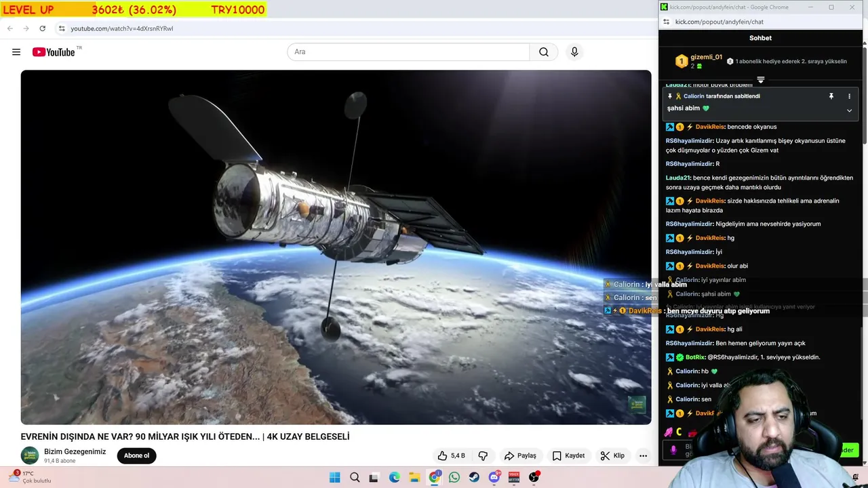Open Steam from taskbar
The width and height of the screenshot is (868, 488).
click(474, 477)
